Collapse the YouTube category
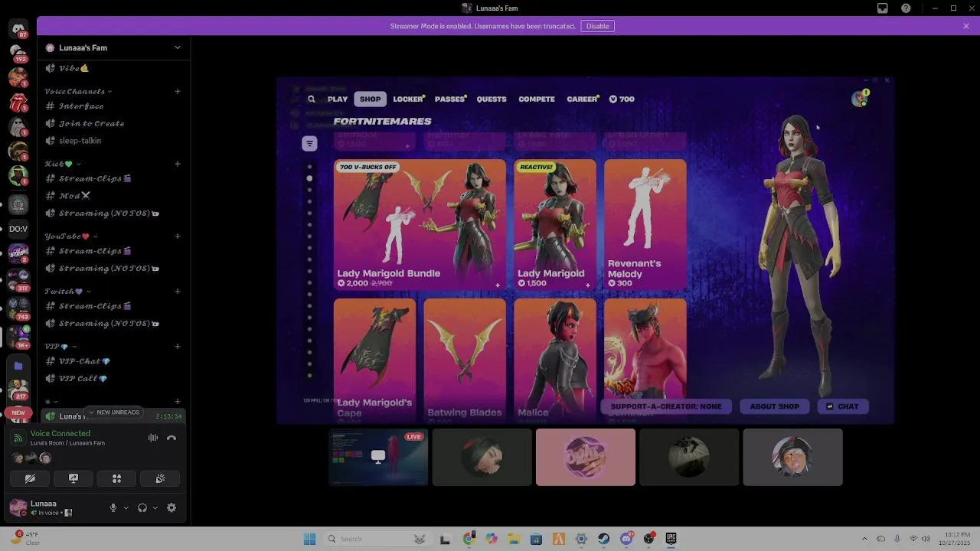The width and height of the screenshot is (980, 551). pos(71,236)
